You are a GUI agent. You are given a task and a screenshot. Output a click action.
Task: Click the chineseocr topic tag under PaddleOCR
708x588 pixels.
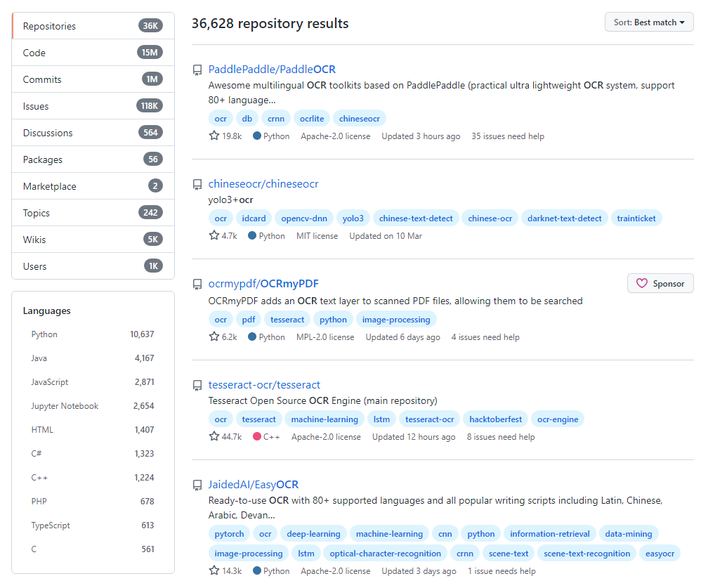click(x=360, y=119)
